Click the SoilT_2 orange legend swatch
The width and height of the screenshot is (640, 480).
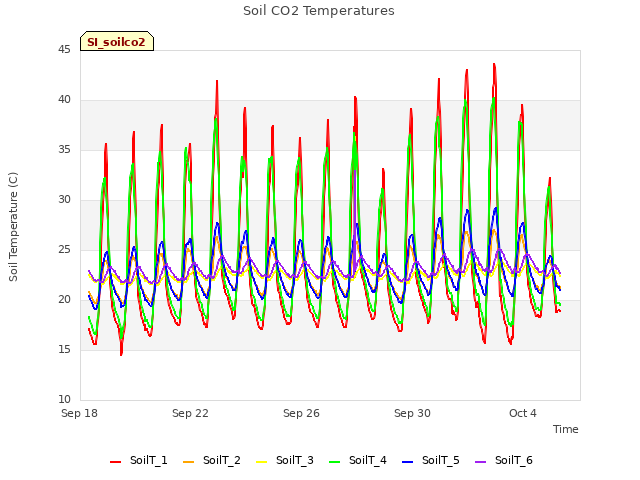pyautogui.click(x=189, y=462)
